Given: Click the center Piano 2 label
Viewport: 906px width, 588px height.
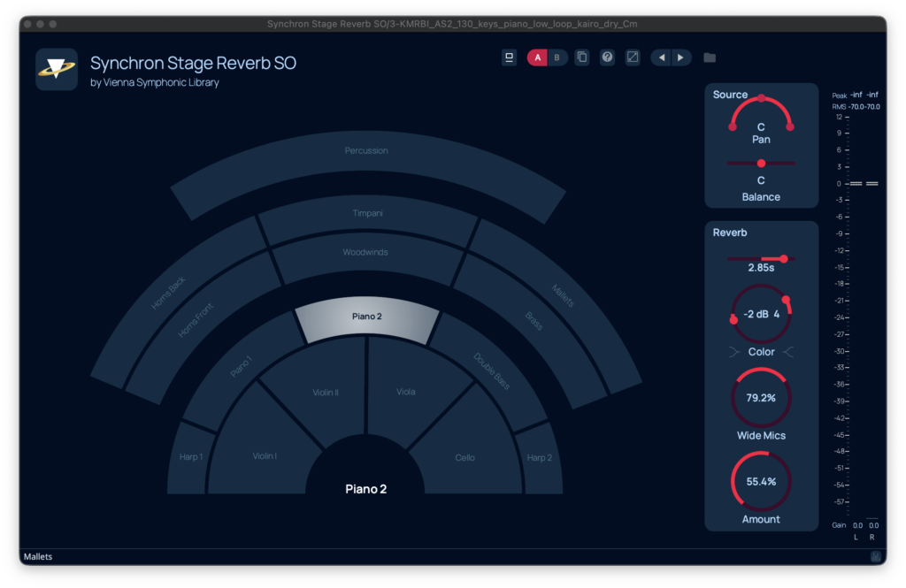Looking at the screenshot, I should coord(365,489).
